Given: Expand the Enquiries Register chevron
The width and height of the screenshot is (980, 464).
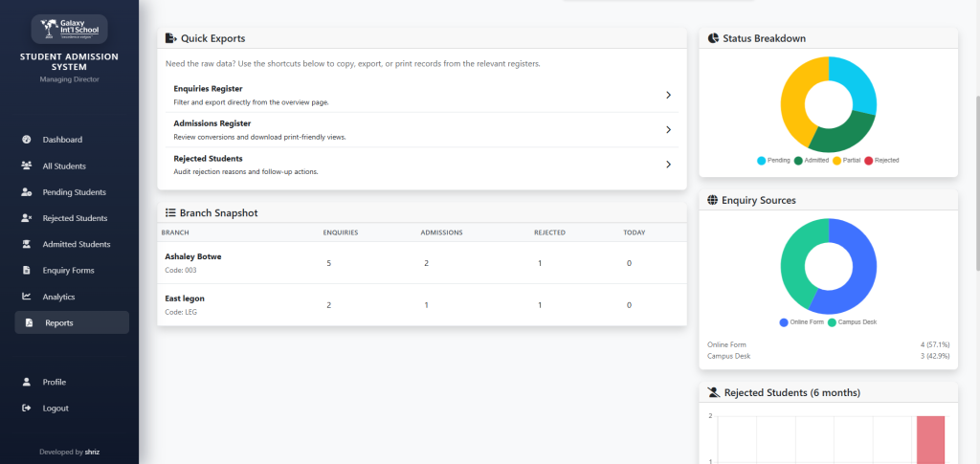Looking at the screenshot, I should pos(668,95).
